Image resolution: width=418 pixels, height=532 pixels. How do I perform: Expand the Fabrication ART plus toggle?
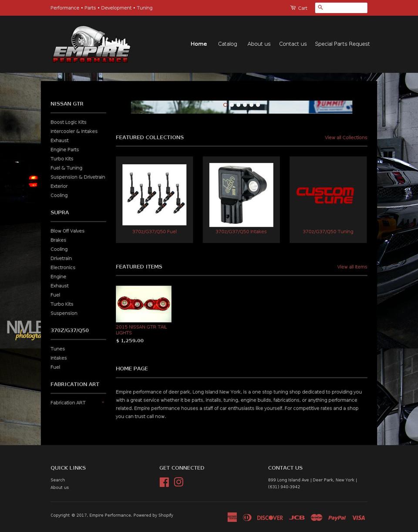click(103, 402)
